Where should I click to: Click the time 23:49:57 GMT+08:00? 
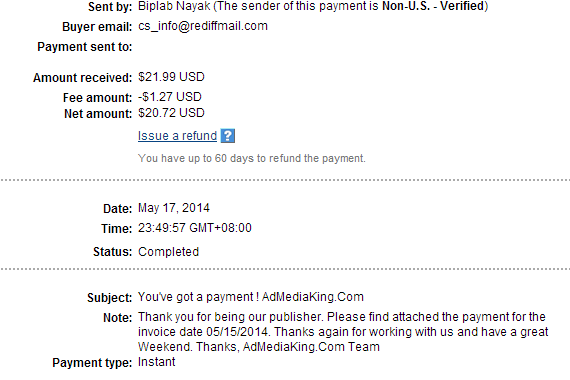click(x=194, y=228)
